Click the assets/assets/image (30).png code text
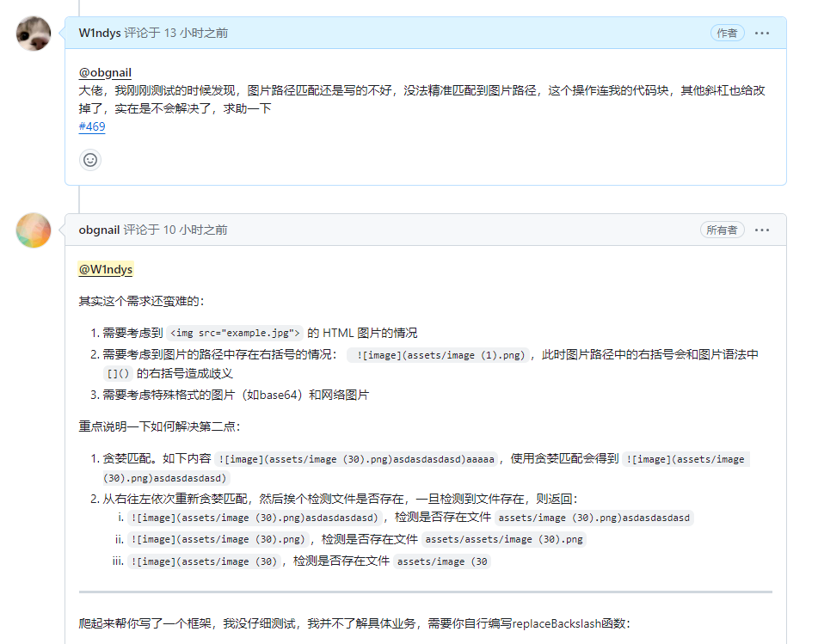This screenshot has width=818, height=644. click(504, 540)
